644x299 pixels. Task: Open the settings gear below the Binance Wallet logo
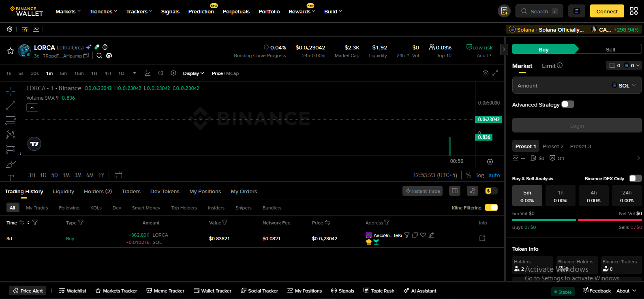coord(10,29)
